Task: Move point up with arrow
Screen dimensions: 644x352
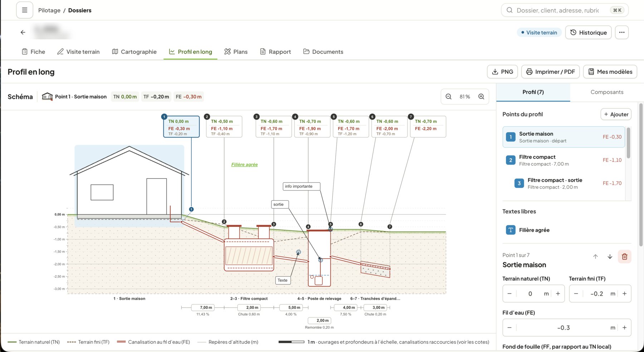Action: 595,256
